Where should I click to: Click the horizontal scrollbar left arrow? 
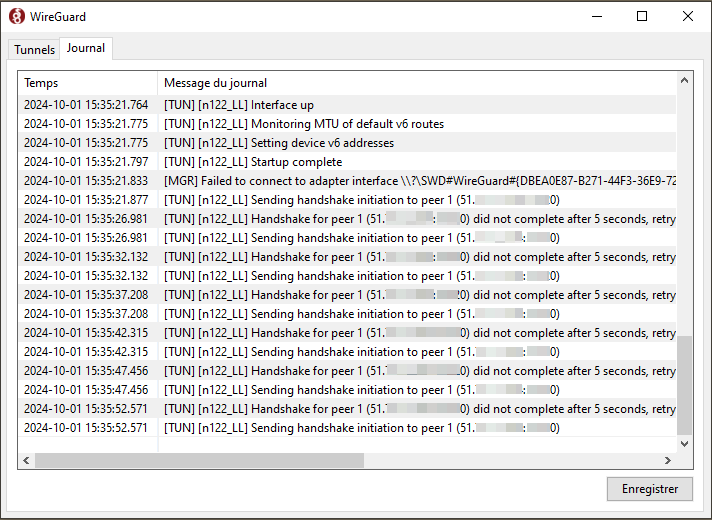[x=26, y=460]
